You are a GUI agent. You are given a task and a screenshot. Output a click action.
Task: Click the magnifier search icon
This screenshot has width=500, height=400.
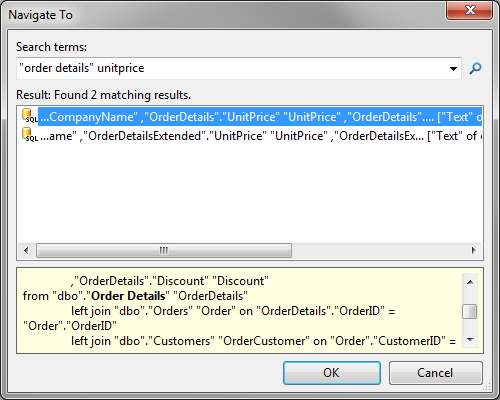click(x=475, y=68)
